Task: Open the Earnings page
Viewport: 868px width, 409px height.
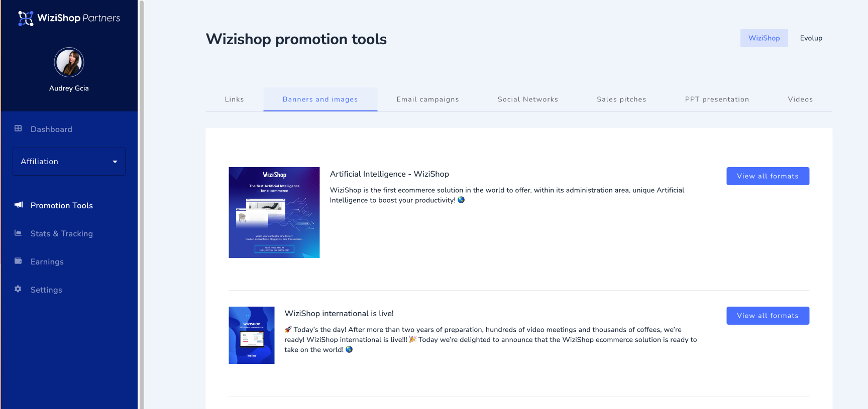Action: coord(47,261)
